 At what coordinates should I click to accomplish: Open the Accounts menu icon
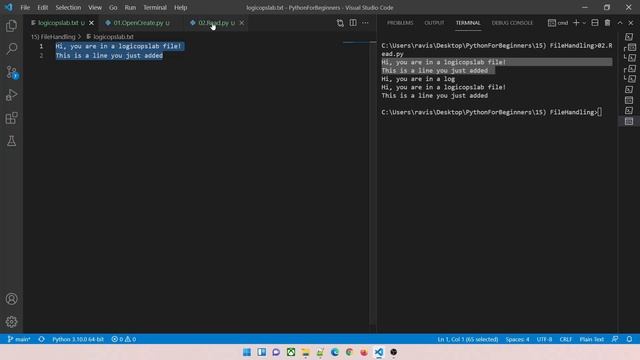pyautogui.click(x=11, y=299)
